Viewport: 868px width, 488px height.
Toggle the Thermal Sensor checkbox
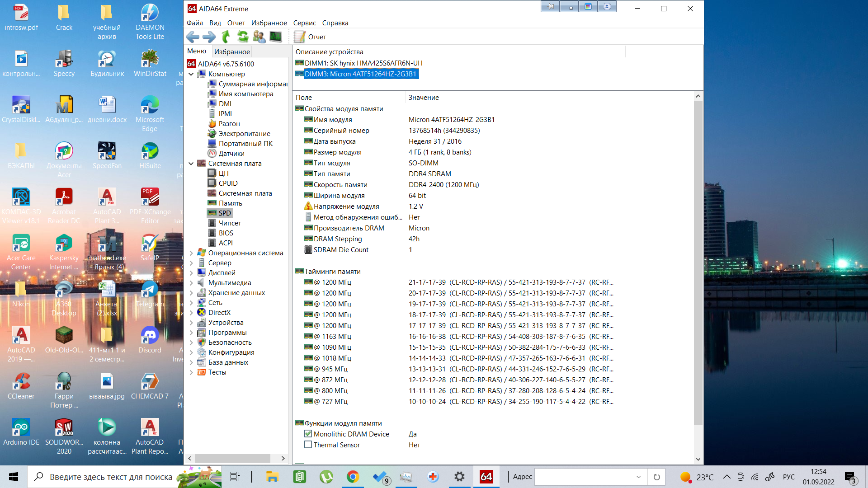[x=308, y=445]
